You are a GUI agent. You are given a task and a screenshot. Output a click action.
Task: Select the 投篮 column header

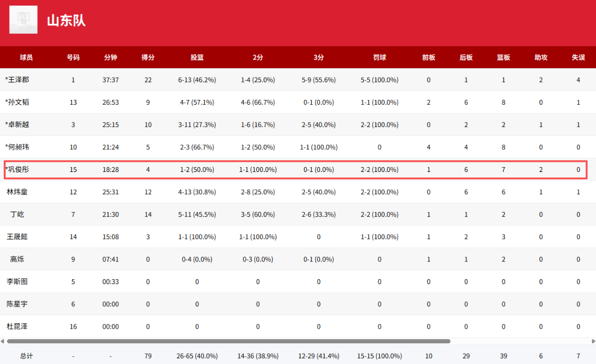tap(197, 57)
